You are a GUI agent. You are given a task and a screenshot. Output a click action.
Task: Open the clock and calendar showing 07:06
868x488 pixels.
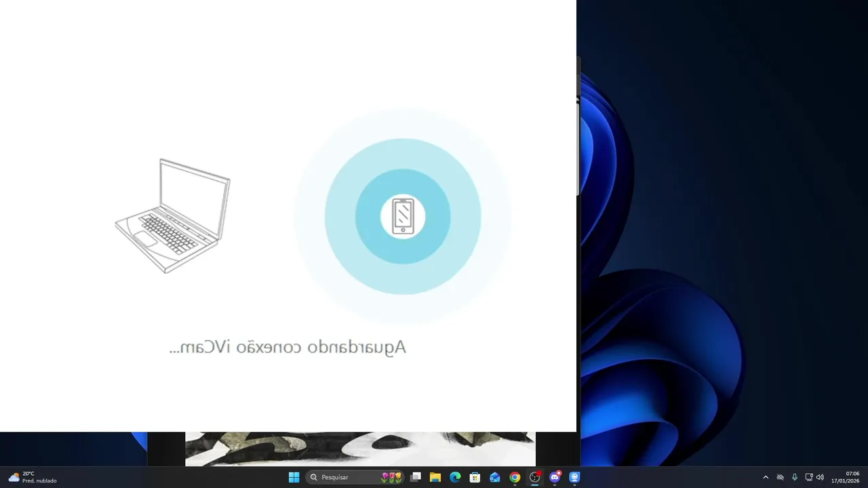(846, 477)
